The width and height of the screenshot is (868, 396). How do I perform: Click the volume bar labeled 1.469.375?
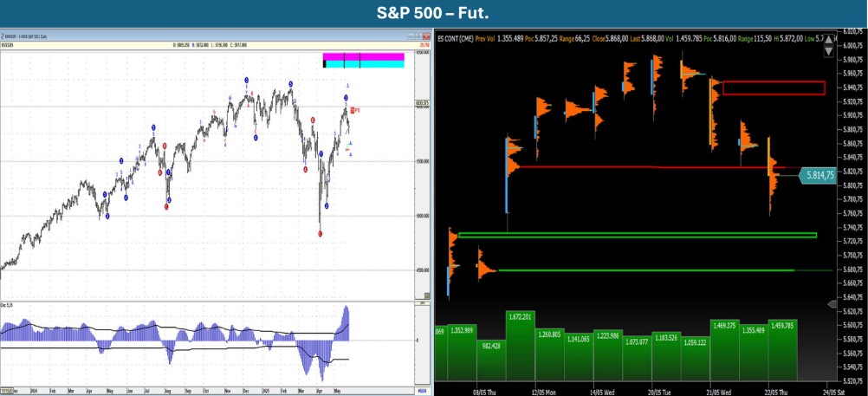(x=725, y=350)
